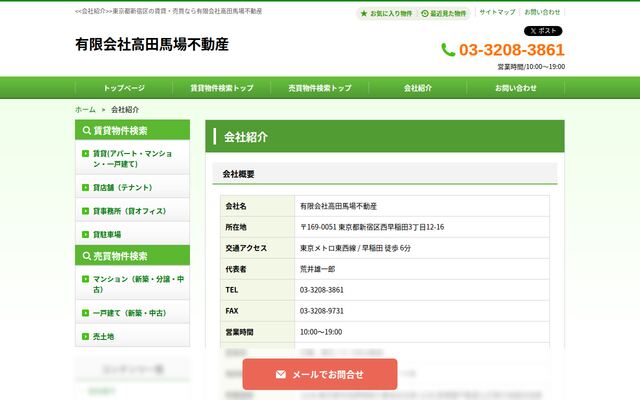The image size is (640, 400).
Task: Click the magnifier icon beside 売買物件検索
Action: (87, 256)
